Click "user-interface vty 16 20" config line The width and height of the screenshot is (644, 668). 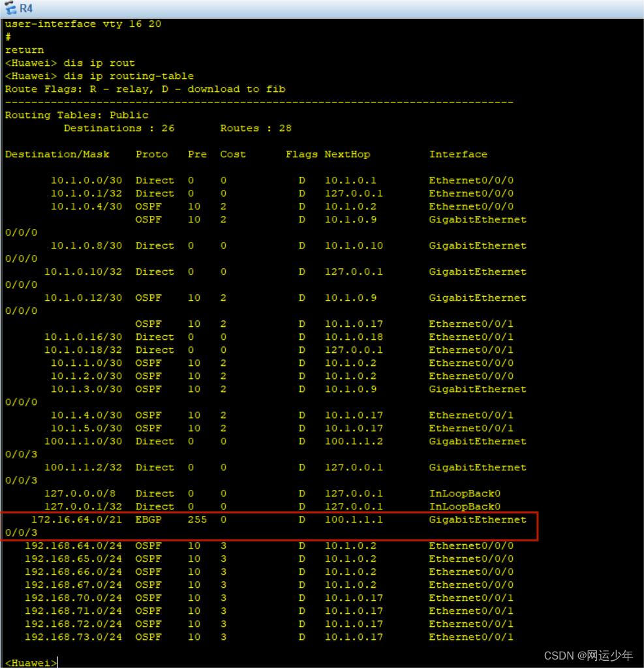(x=83, y=24)
